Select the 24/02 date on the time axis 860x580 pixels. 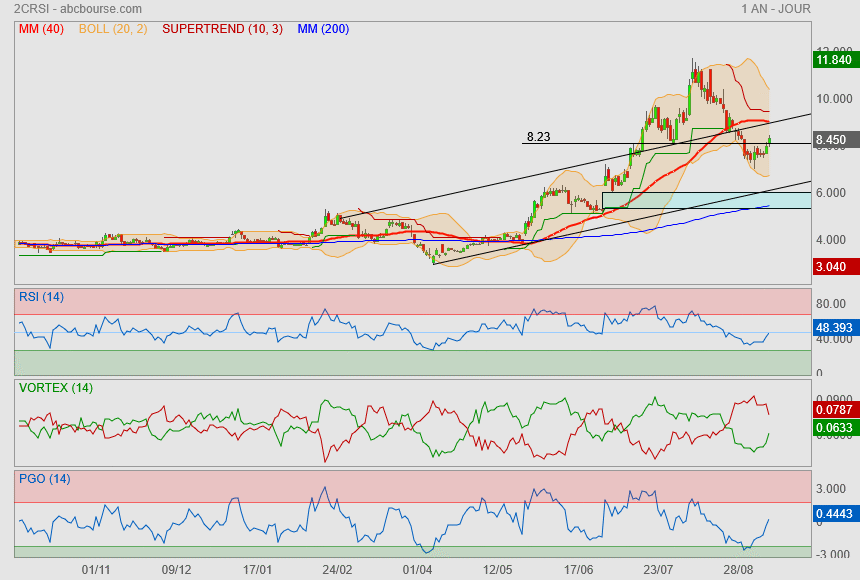point(337,569)
